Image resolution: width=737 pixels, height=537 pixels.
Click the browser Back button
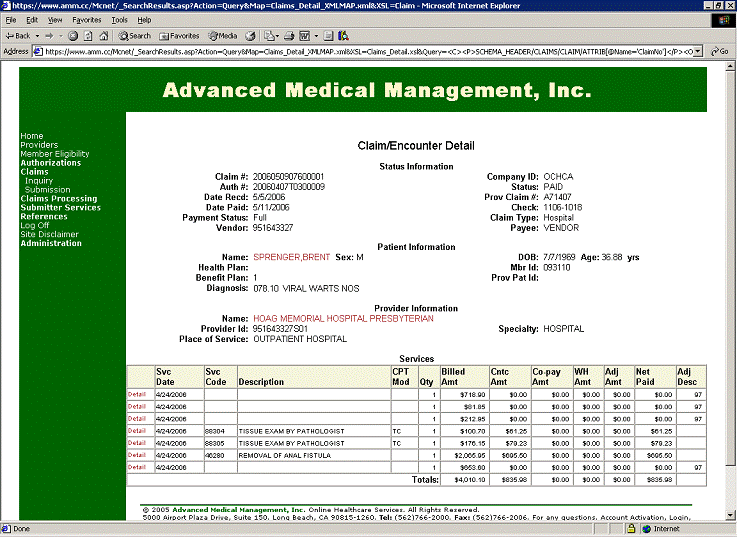click(x=19, y=35)
